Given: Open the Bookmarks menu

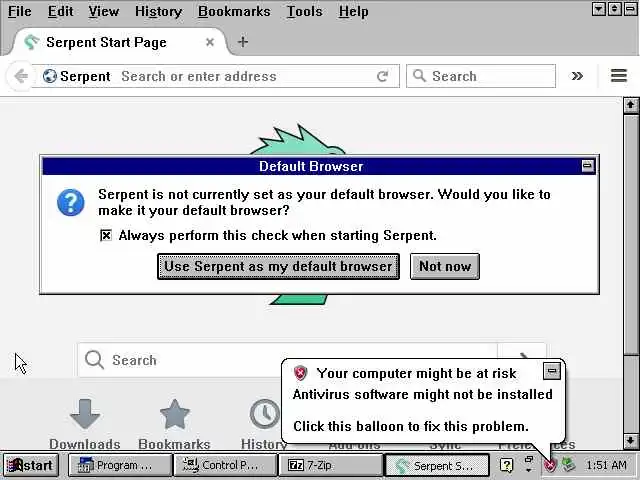Looking at the screenshot, I should [x=234, y=11].
